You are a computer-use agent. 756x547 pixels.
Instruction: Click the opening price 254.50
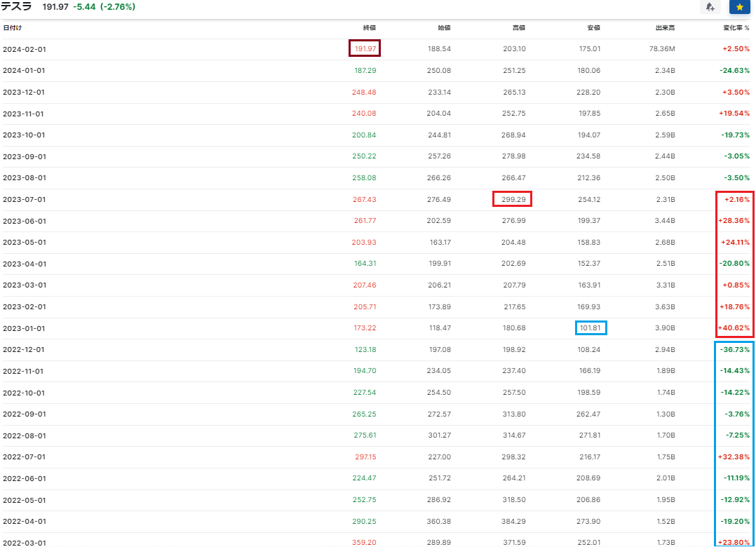pos(439,393)
